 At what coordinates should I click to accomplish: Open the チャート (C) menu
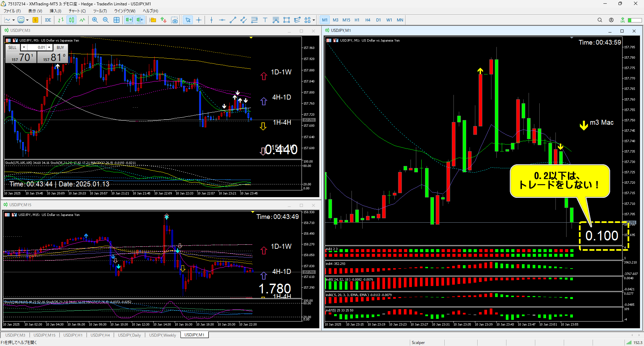[77, 11]
